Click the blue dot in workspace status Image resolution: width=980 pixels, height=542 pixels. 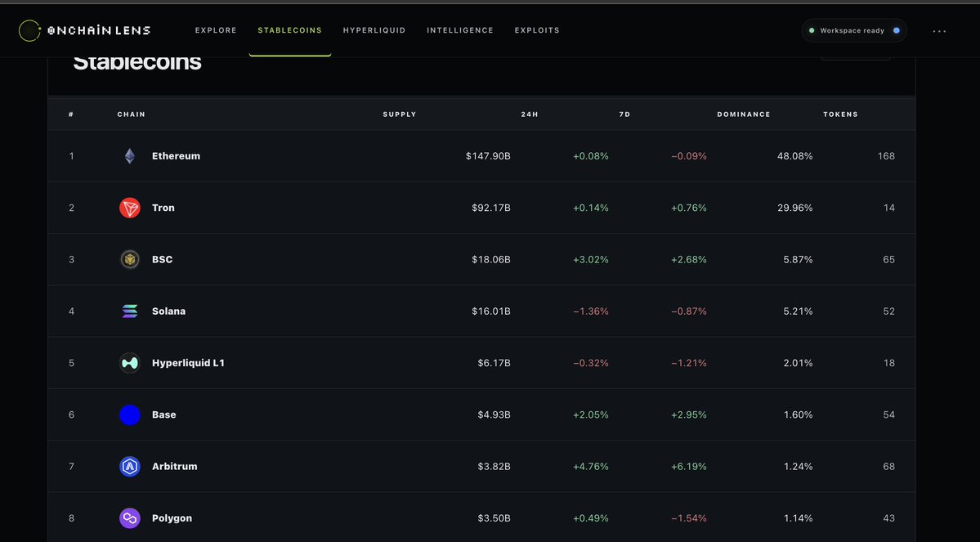[x=897, y=30]
